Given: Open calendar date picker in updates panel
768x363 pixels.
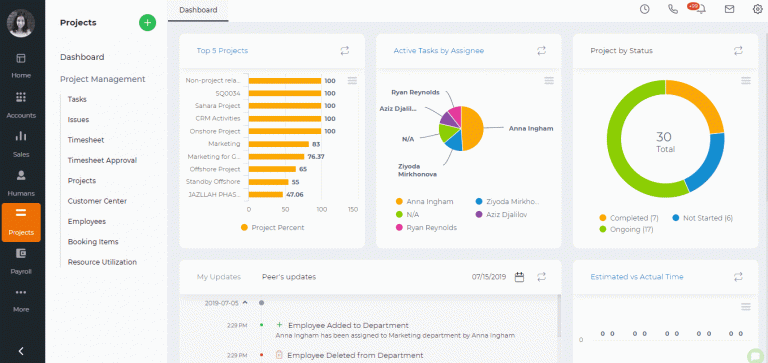Looking at the screenshot, I should click(519, 277).
